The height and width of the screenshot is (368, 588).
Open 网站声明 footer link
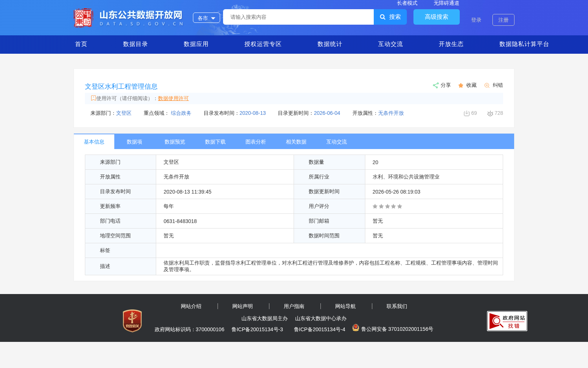pos(243,306)
